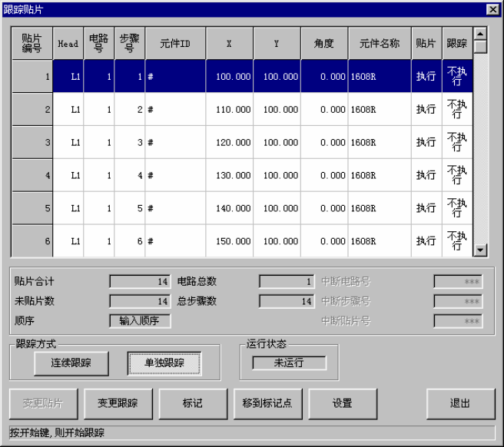Click X value 130.000 in row 4

click(230, 175)
